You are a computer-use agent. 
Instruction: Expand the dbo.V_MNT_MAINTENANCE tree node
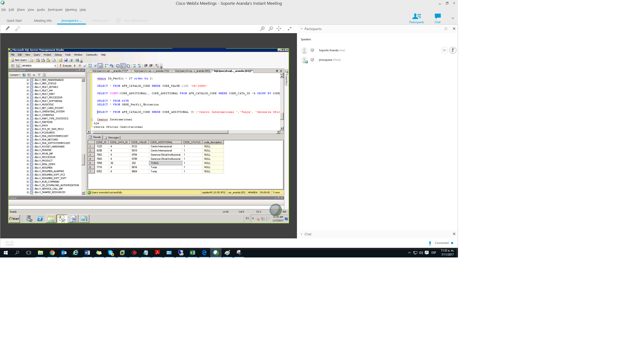pos(27,80)
